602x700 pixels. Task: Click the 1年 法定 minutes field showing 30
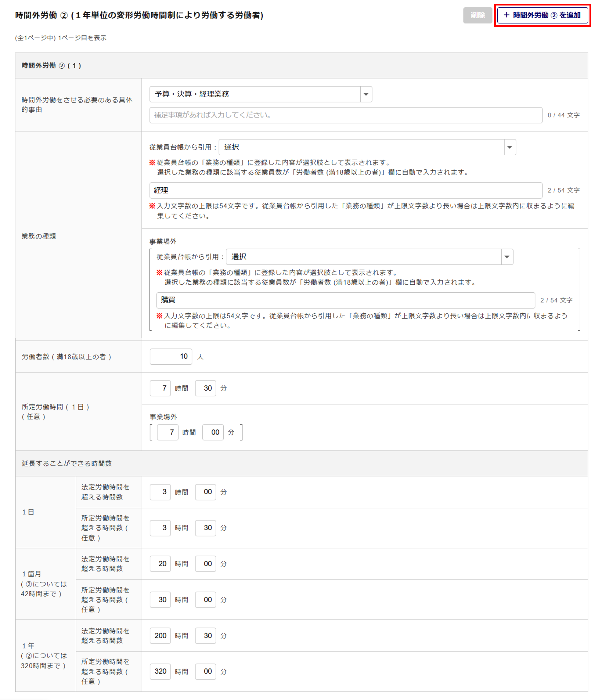tap(205, 636)
